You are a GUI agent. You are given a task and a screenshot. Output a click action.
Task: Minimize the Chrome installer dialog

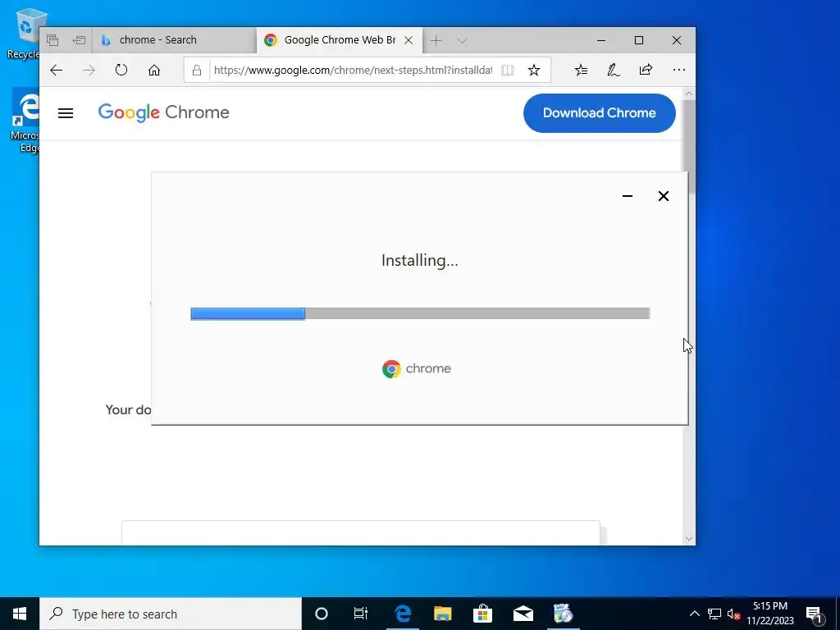(628, 196)
